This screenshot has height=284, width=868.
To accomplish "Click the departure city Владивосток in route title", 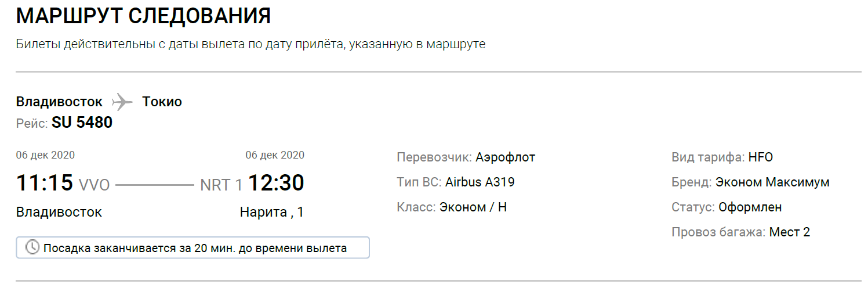I will 59,102.
